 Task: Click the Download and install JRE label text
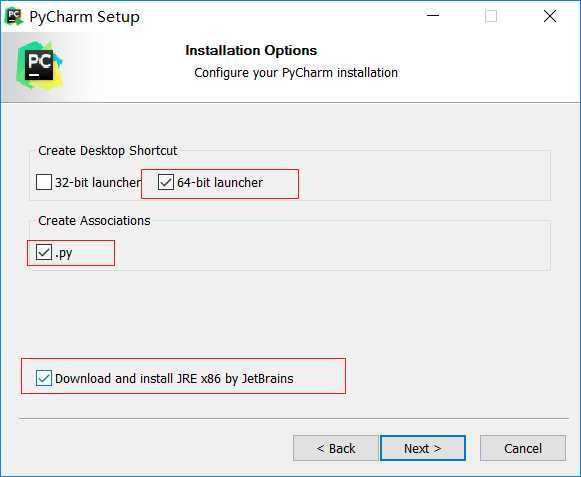[174, 378]
